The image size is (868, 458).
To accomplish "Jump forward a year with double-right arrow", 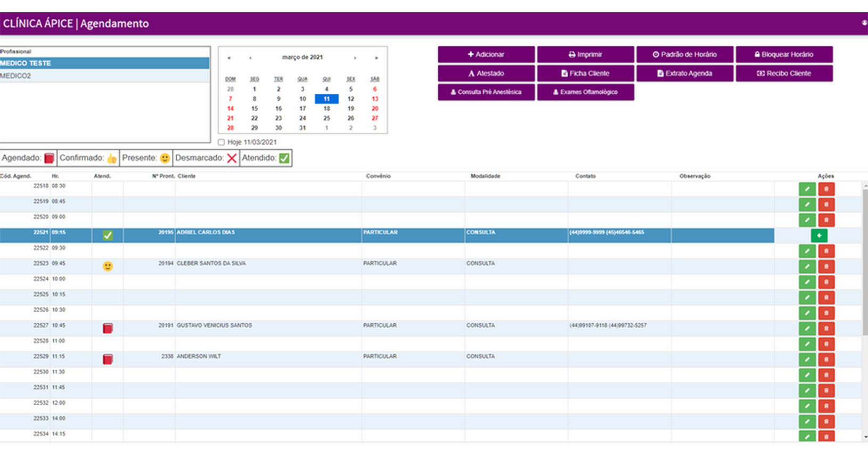I will click(x=376, y=58).
